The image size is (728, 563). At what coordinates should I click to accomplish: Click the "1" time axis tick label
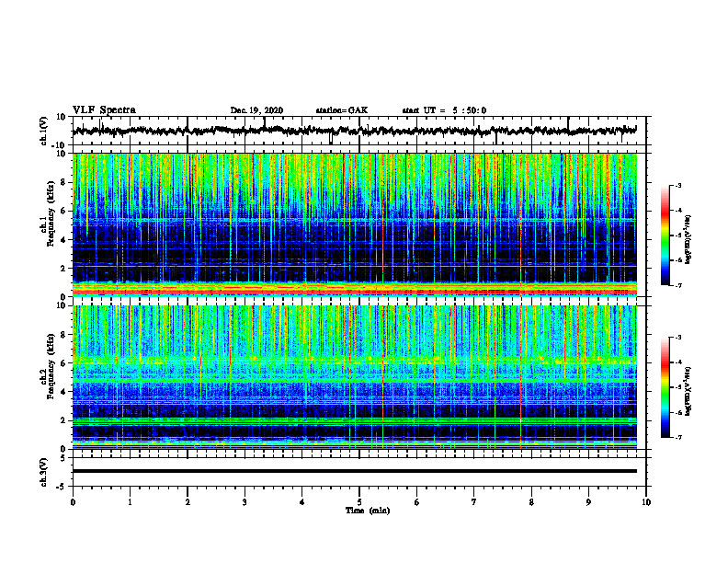pos(130,502)
